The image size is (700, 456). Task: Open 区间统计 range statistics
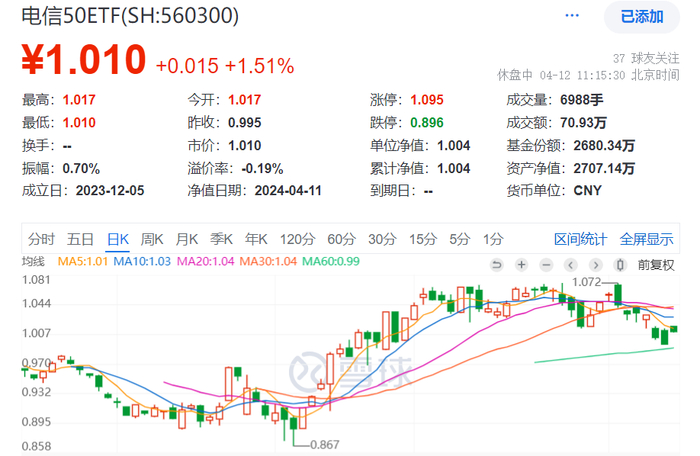click(x=580, y=239)
